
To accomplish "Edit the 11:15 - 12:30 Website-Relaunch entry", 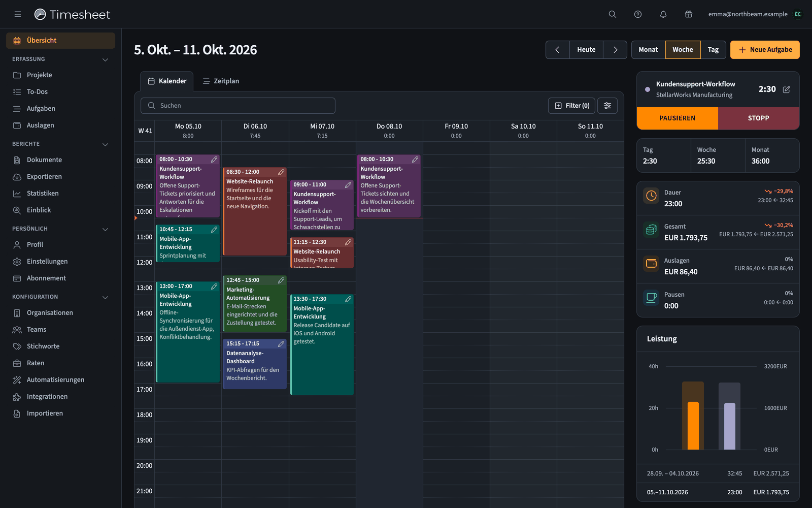I will coord(348,242).
